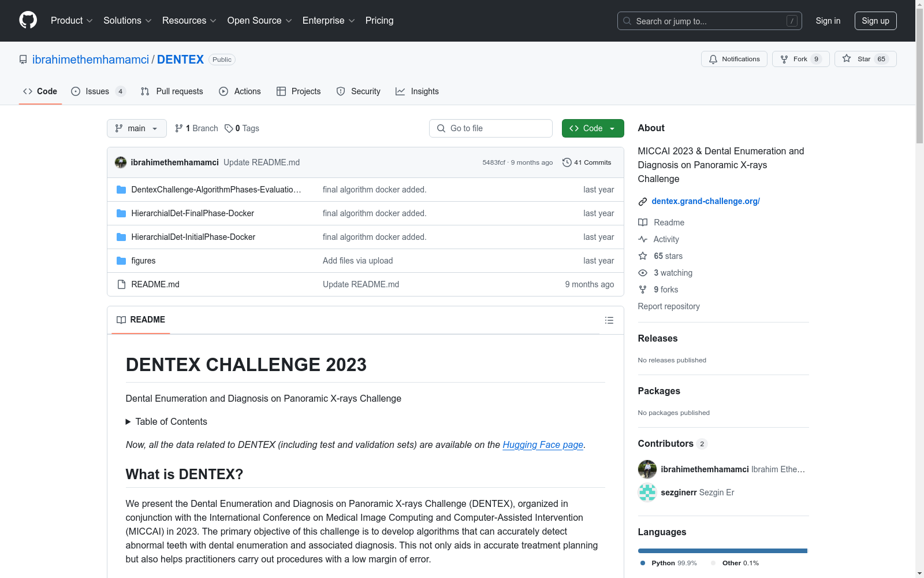Click the Go to file input field

491,128
